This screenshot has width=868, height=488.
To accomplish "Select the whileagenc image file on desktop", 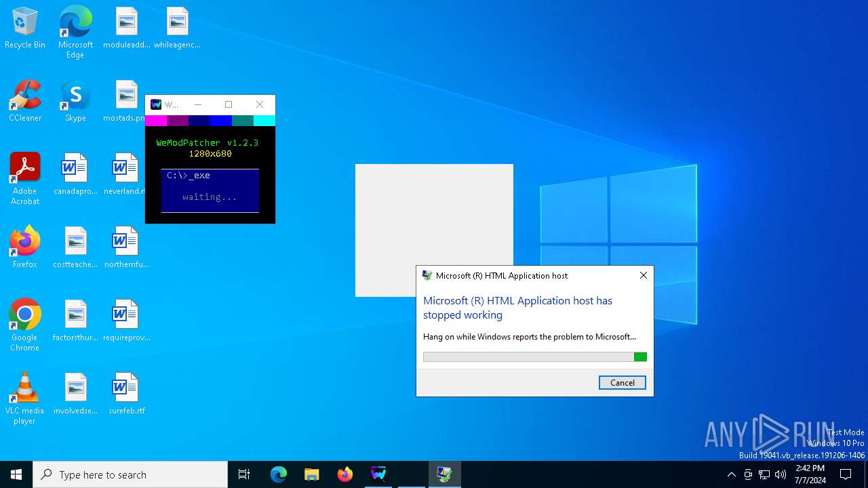I will coord(177,28).
